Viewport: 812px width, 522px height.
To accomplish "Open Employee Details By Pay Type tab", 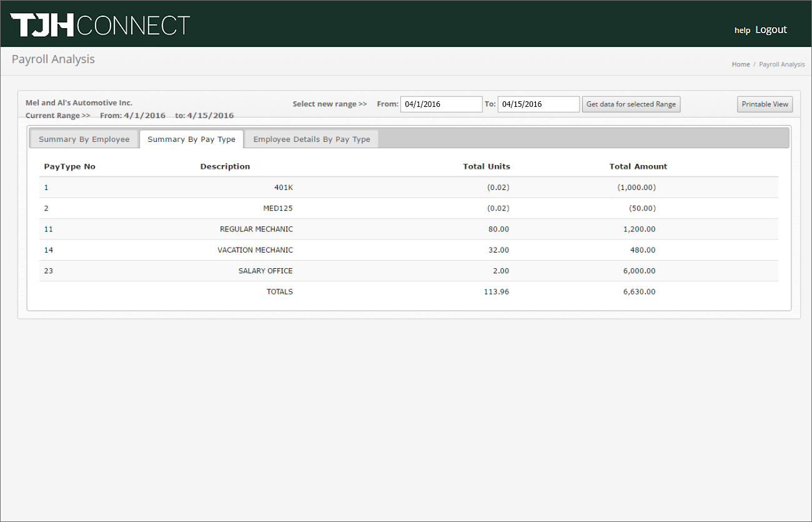I will (x=312, y=139).
